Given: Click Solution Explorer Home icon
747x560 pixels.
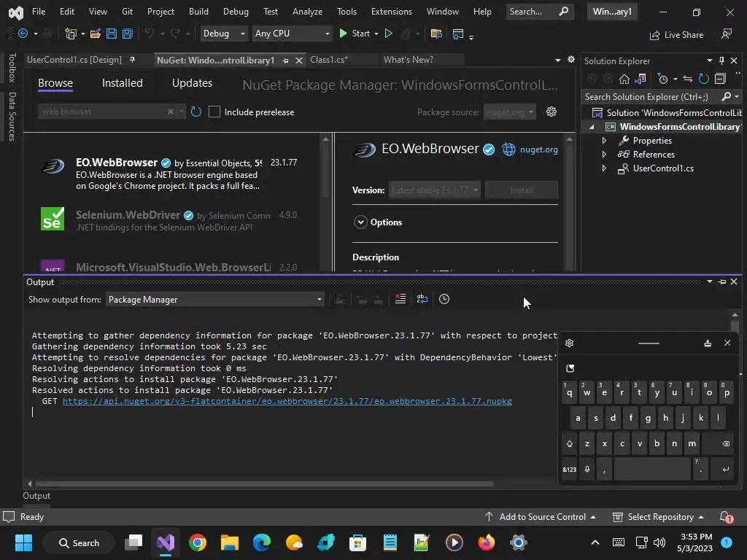Looking at the screenshot, I should coord(624,79).
